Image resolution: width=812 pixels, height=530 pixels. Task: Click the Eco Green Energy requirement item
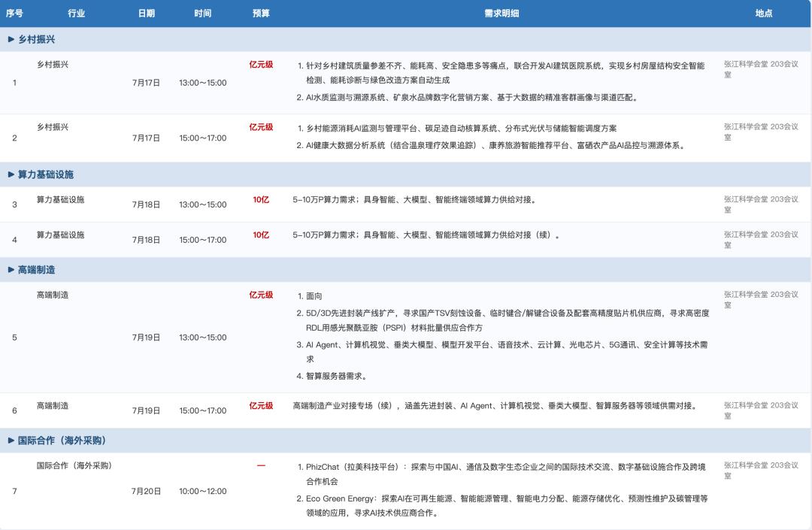click(x=507, y=506)
